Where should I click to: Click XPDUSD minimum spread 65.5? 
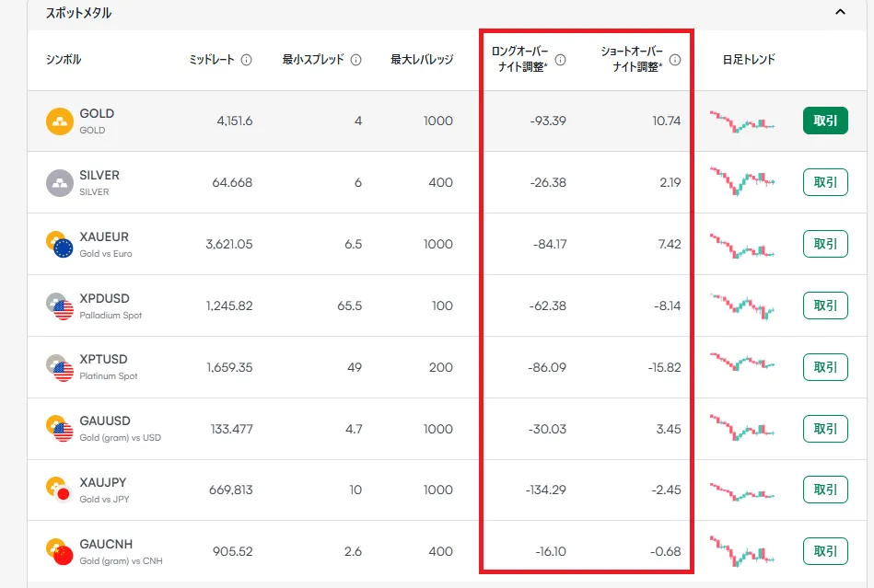[x=349, y=306]
